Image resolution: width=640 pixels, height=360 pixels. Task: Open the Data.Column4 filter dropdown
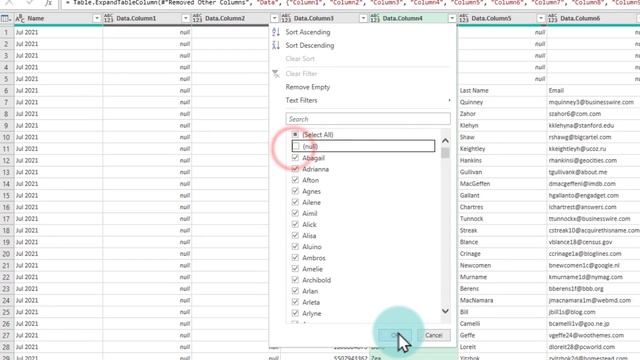[x=452, y=18]
